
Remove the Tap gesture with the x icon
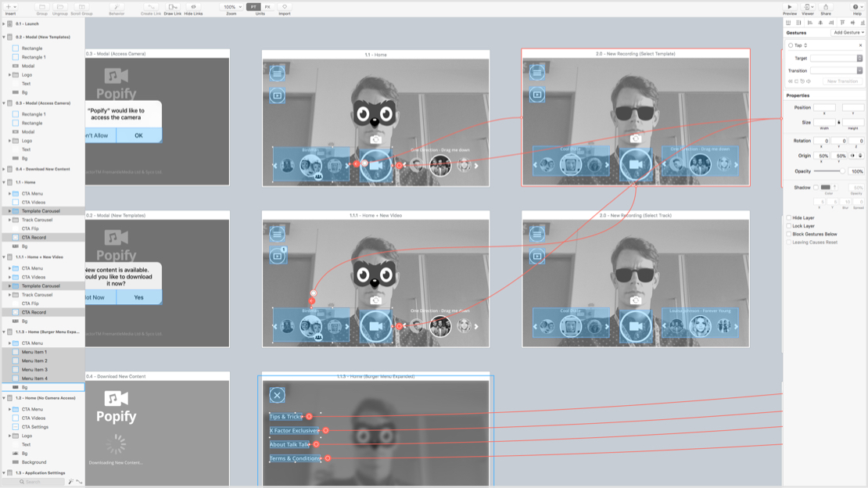[860, 45]
